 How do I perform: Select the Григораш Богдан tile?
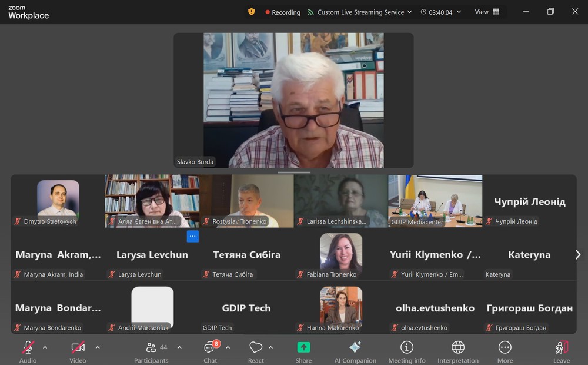tap(530, 307)
